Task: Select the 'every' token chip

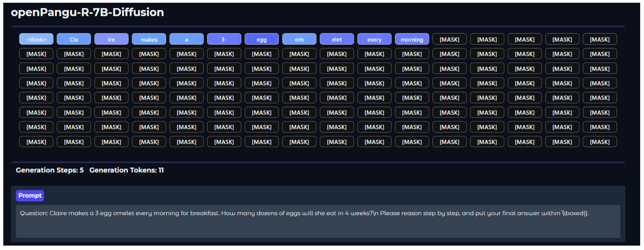Action: [374, 39]
